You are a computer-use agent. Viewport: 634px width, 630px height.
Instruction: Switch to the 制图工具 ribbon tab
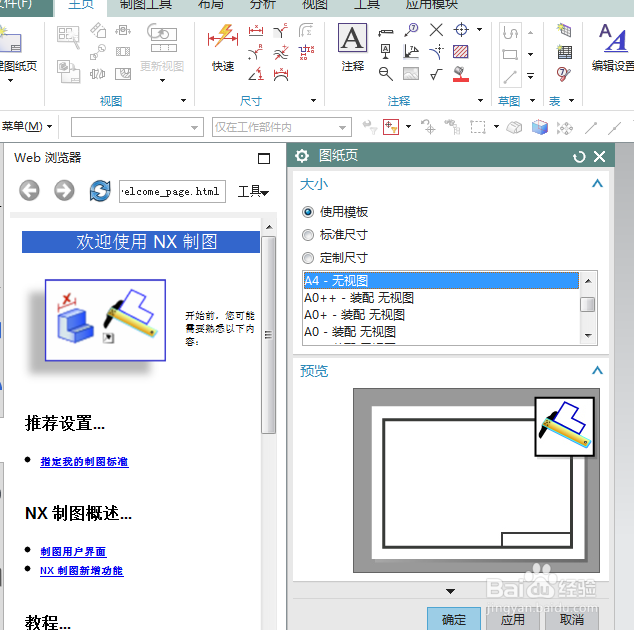[146, 5]
